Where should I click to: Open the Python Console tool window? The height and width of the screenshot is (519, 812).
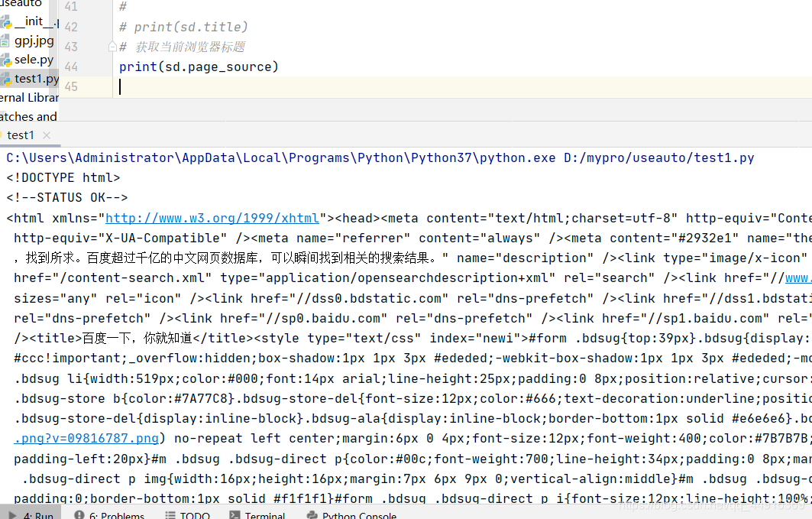(x=352, y=515)
